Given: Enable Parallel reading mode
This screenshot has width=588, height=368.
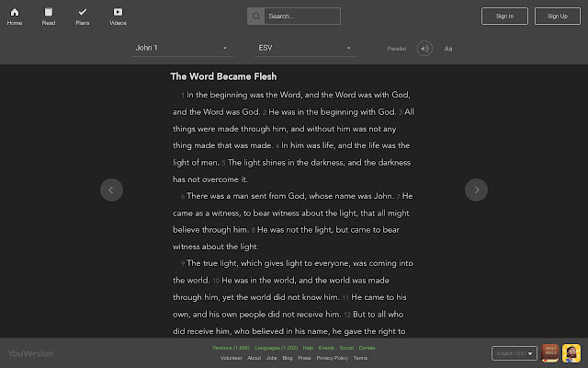Looking at the screenshot, I should click(396, 49).
